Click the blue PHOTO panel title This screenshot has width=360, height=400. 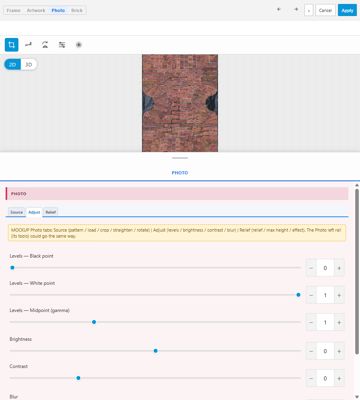(x=180, y=173)
